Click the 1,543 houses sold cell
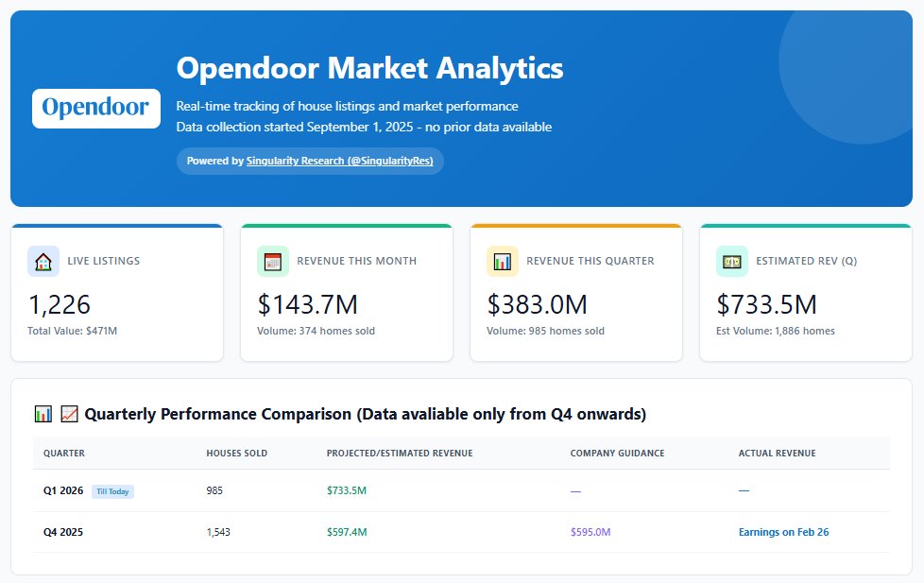This screenshot has height=583, width=924. [x=218, y=532]
